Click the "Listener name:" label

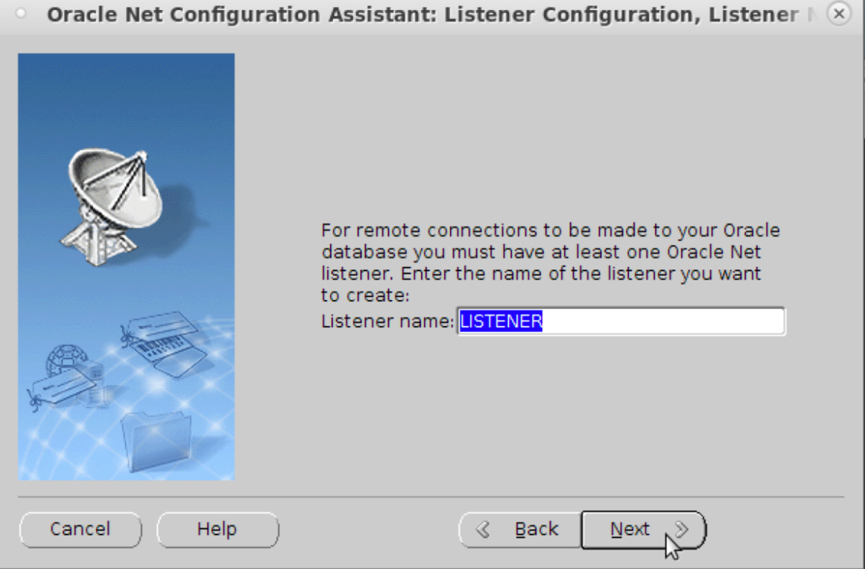pyautogui.click(x=387, y=321)
